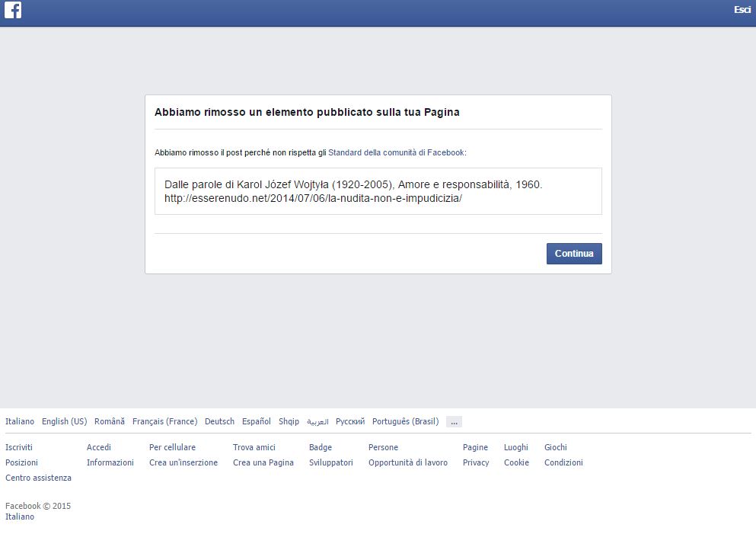
Task: Open the Crea una Pagina footer link
Action: 263,462
